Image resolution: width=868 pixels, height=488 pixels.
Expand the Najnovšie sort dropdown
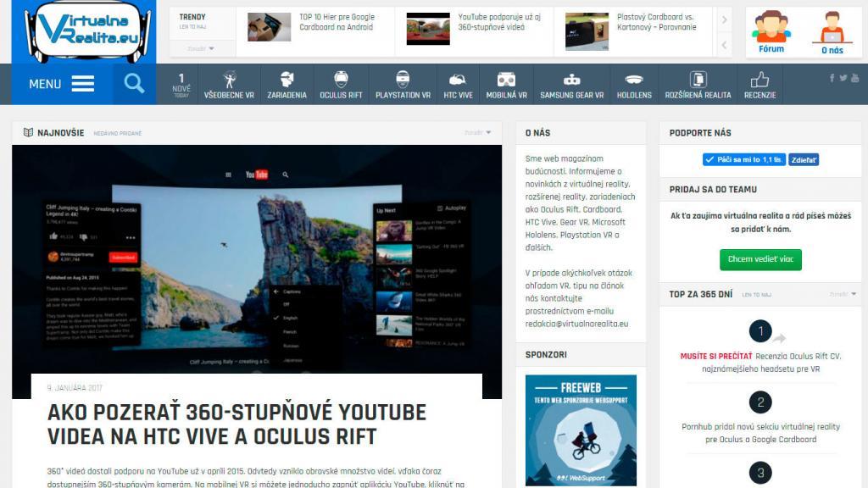pyautogui.click(x=477, y=132)
